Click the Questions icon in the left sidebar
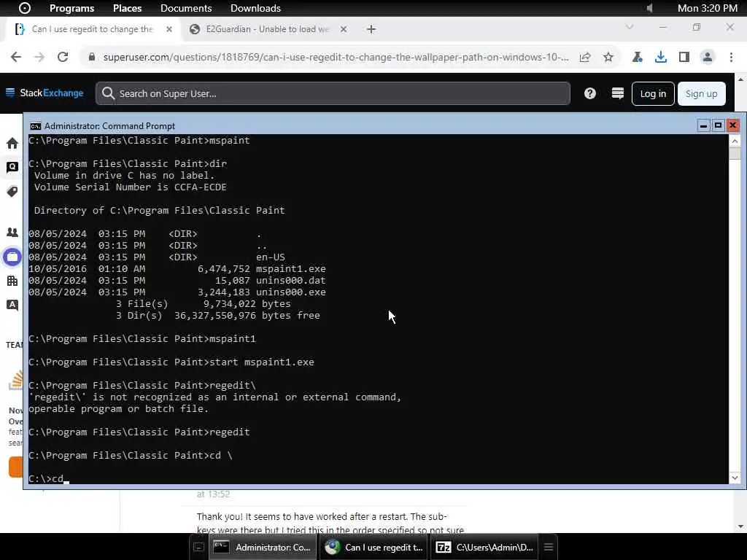The height and width of the screenshot is (560, 747). [12, 167]
